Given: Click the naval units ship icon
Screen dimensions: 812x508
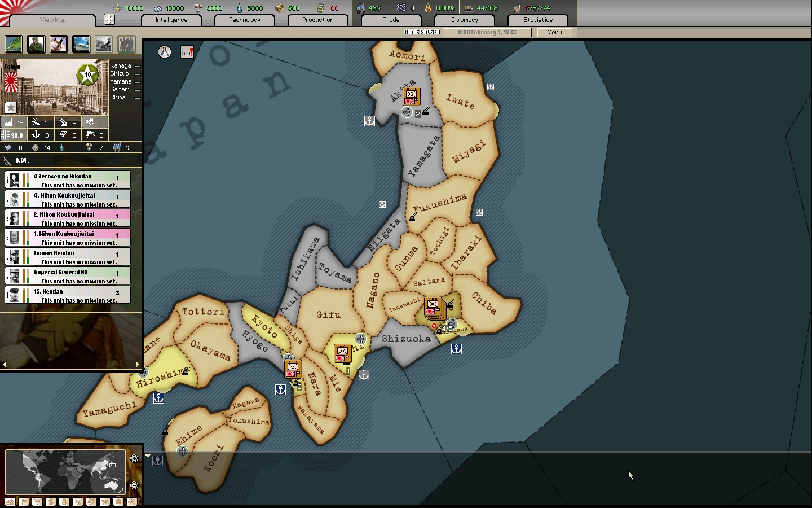Looking at the screenshot, I should click(x=81, y=44).
